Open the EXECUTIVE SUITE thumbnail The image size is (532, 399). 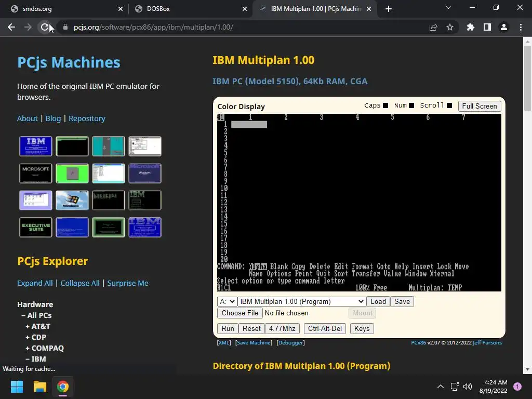36,228
